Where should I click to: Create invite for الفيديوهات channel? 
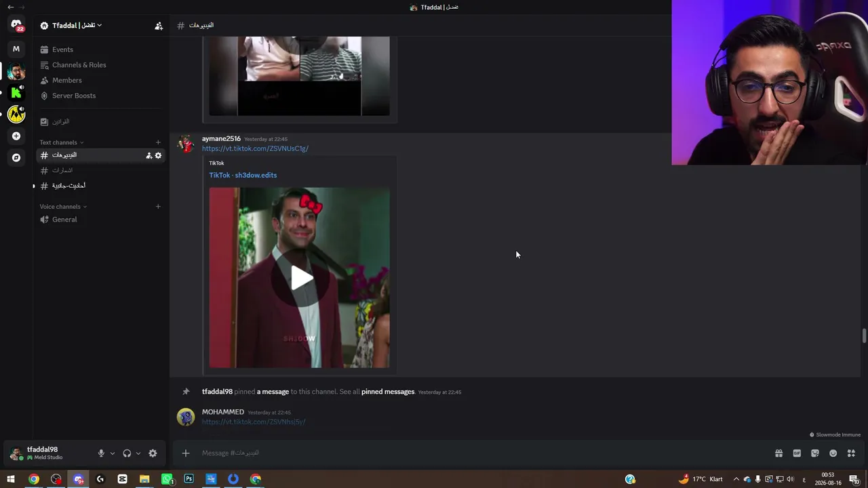tap(149, 155)
